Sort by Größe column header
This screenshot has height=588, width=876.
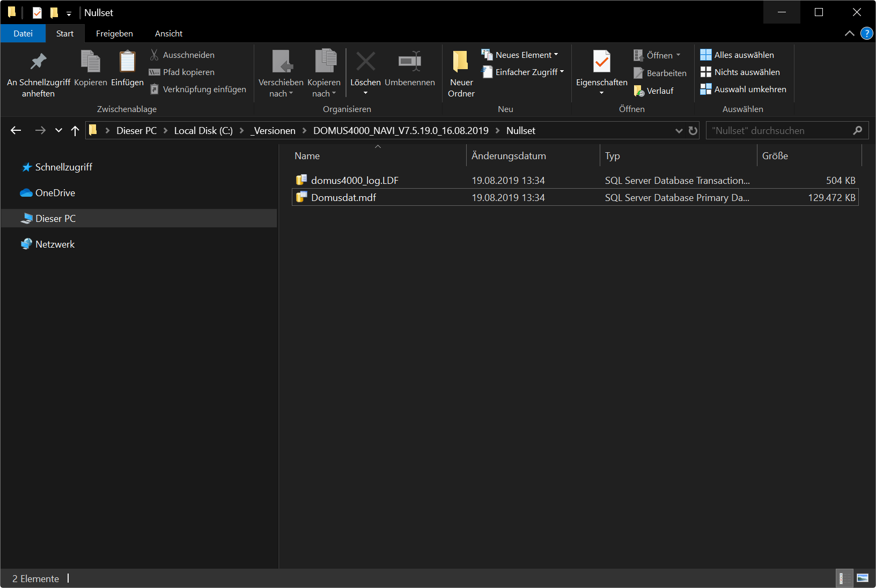tap(809, 156)
